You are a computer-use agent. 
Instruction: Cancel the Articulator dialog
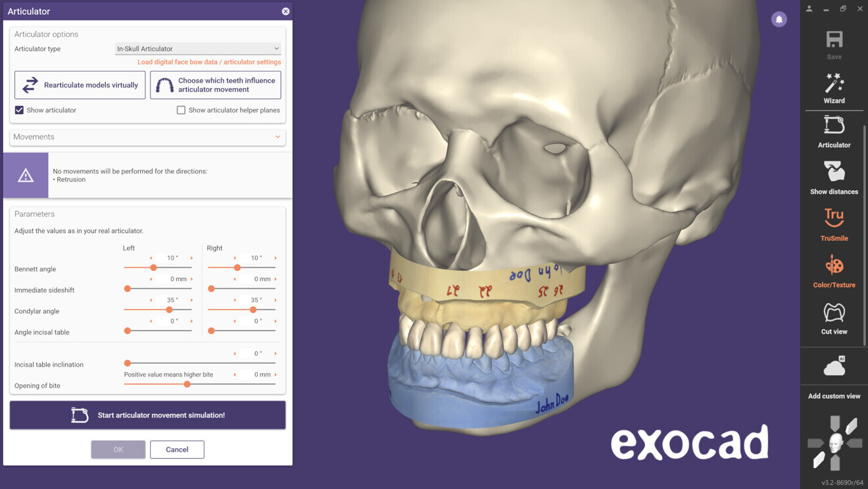[x=177, y=450]
